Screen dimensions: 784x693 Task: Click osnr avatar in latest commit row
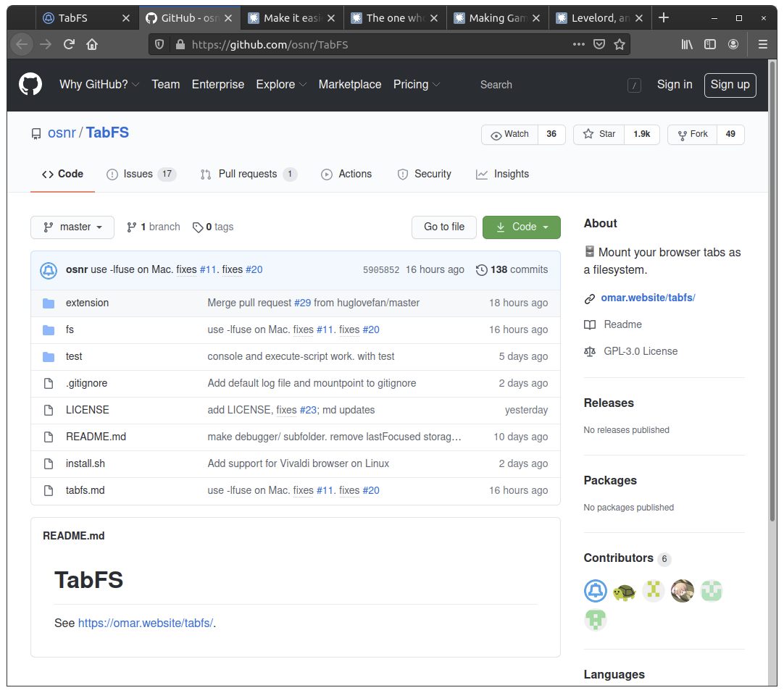[x=49, y=270]
